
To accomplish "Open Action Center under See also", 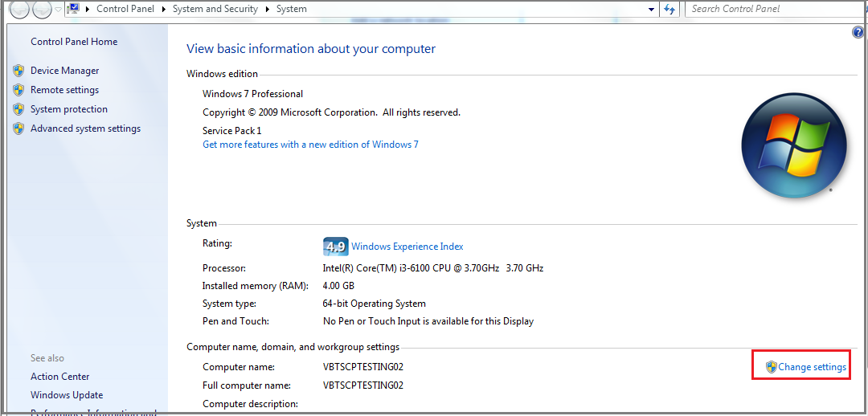I will 59,377.
